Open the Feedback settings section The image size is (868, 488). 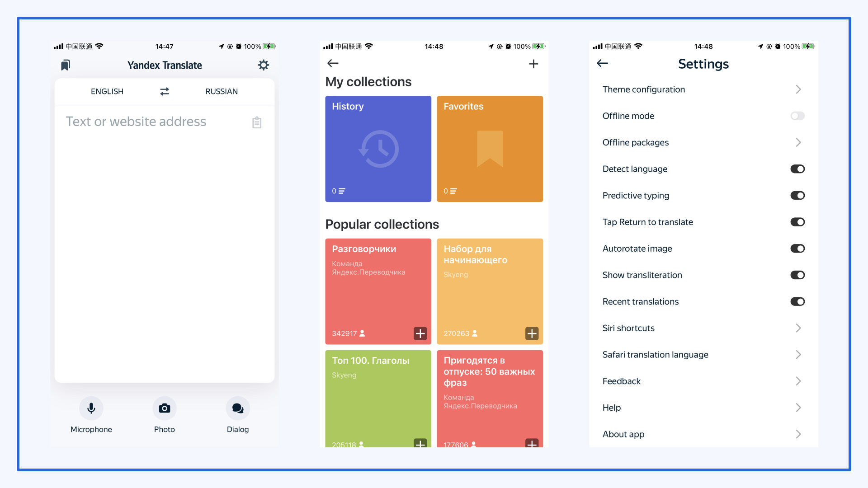coord(702,381)
